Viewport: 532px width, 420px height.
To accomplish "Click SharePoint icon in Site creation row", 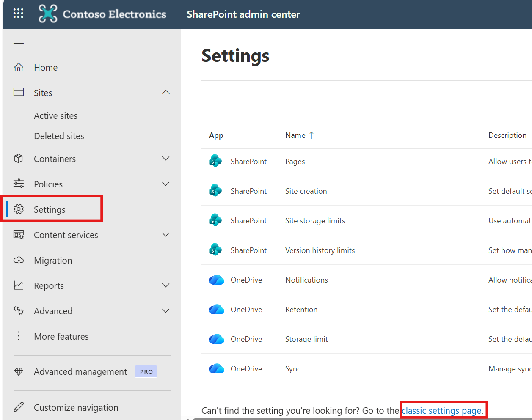I will pos(216,190).
